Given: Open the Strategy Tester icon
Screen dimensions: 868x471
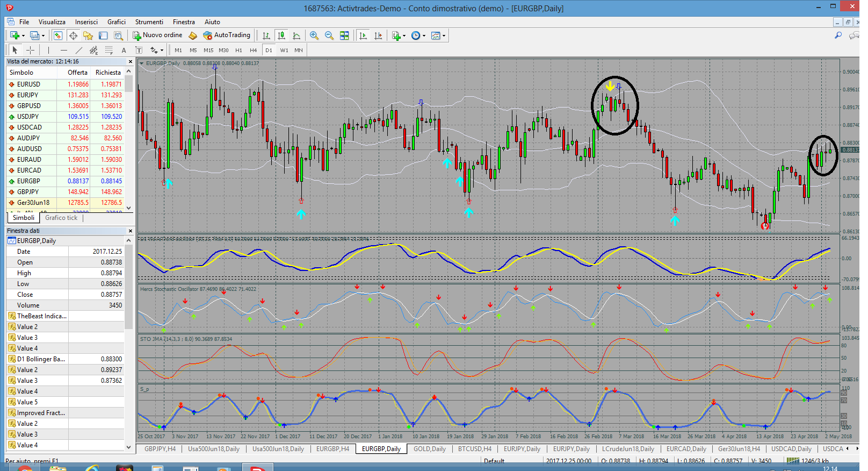Looking at the screenshot, I should tap(119, 35).
